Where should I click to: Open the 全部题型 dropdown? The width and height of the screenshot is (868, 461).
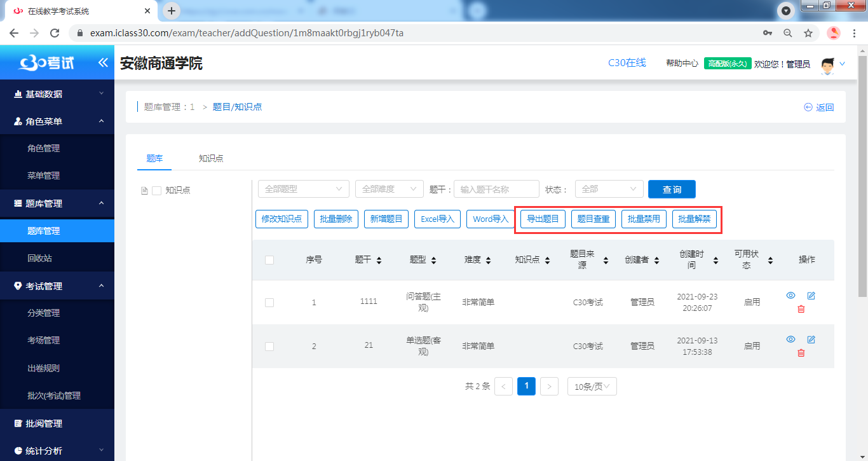[x=303, y=189]
